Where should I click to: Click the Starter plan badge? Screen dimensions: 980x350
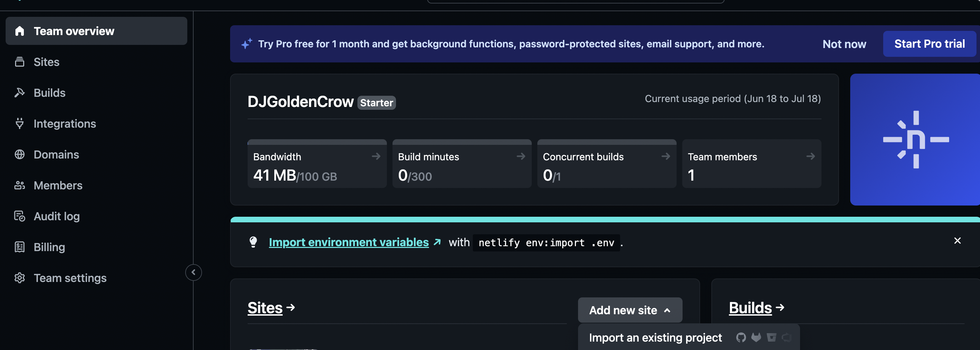click(376, 103)
